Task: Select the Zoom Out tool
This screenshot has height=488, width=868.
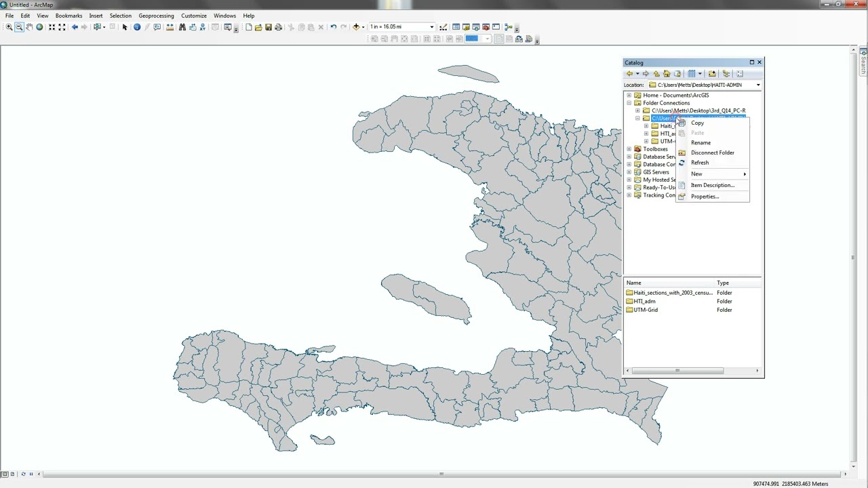Action: coord(19,27)
